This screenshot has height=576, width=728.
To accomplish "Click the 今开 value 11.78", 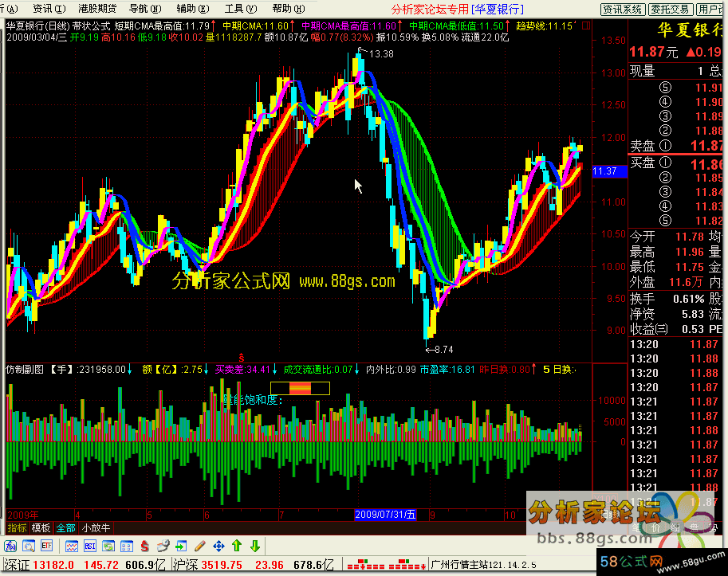I will pyautogui.click(x=690, y=237).
